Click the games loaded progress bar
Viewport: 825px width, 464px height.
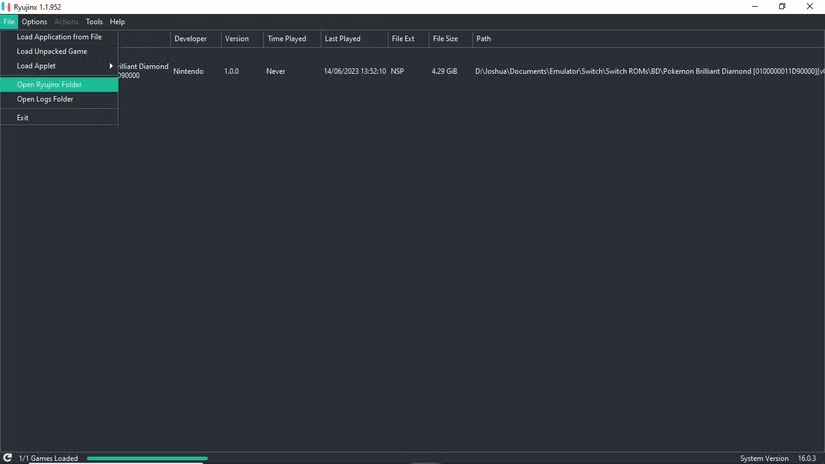click(147, 458)
